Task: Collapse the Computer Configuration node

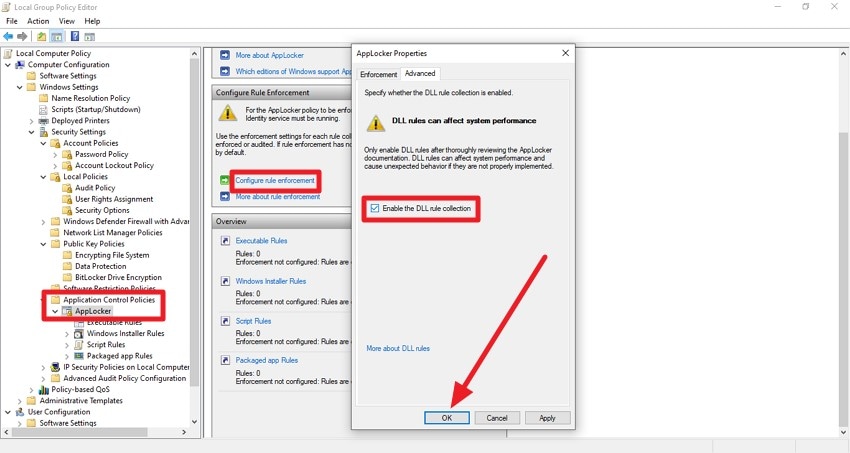Action: pyautogui.click(x=8, y=64)
